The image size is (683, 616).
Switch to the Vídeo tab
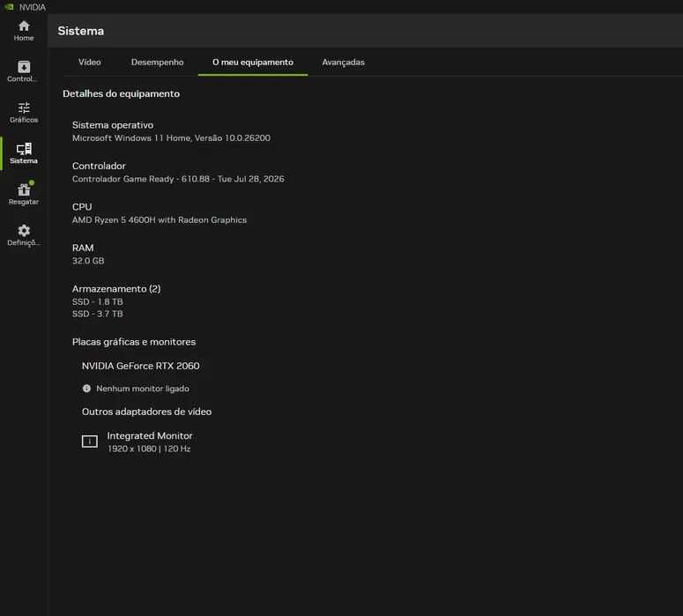click(x=89, y=63)
